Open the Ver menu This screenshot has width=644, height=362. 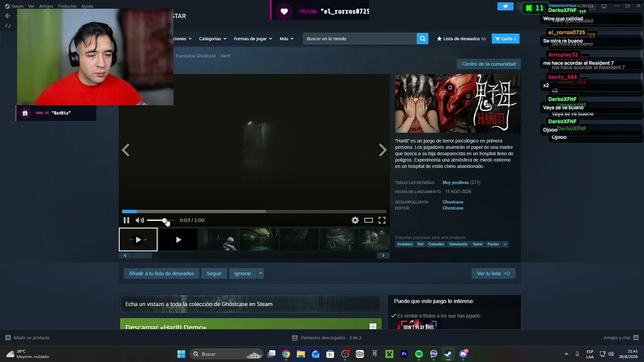31,6
